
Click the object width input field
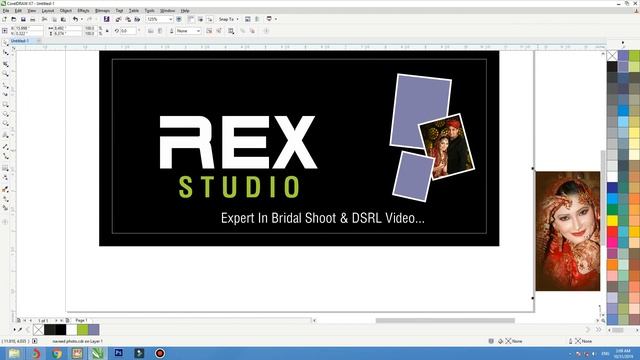(x=67, y=28)
